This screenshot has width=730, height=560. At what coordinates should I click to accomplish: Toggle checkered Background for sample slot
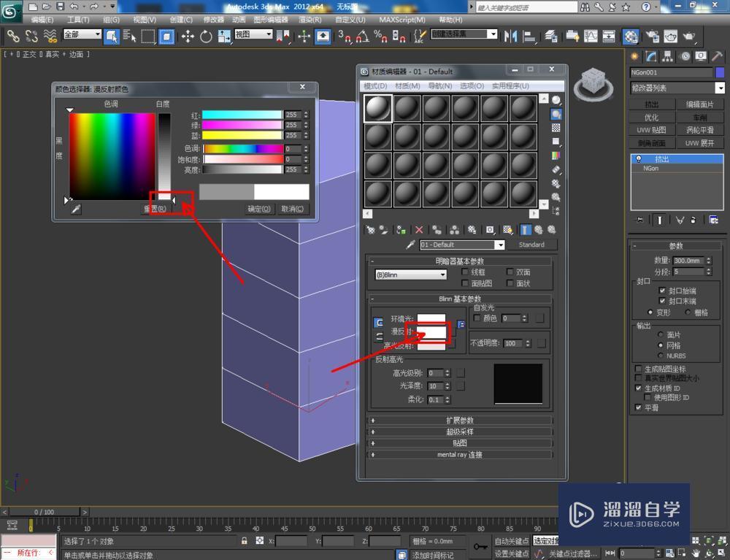[556, 128]
